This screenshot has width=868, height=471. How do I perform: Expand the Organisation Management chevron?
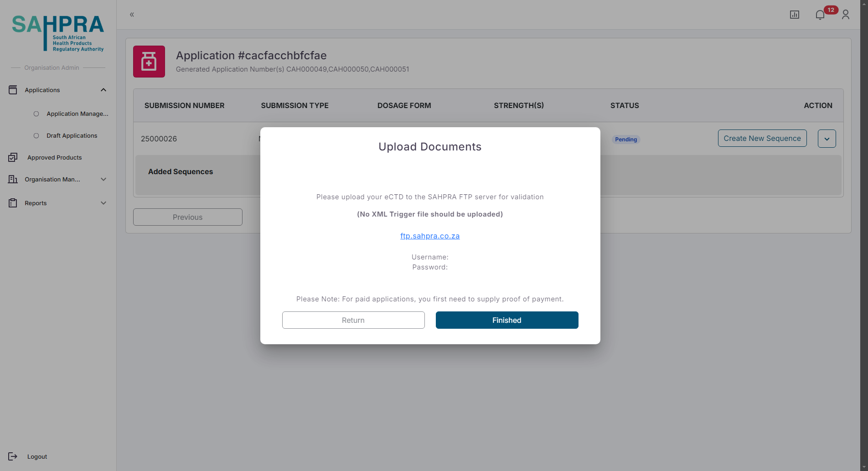(x=103, y=180)
